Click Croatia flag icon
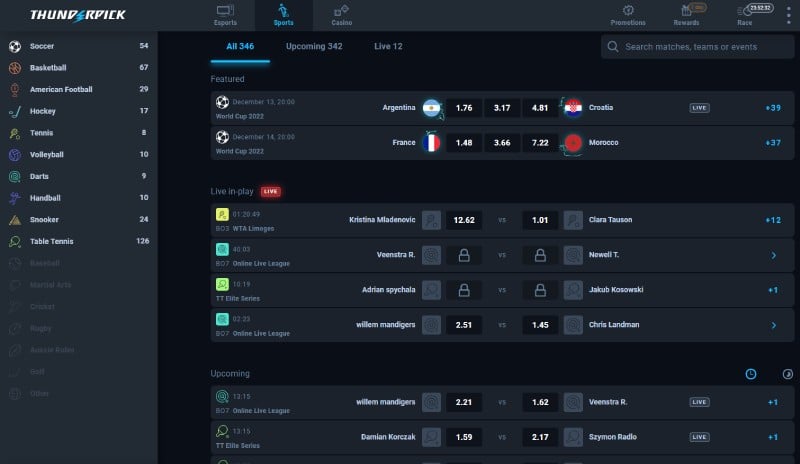 coord(573,108)
